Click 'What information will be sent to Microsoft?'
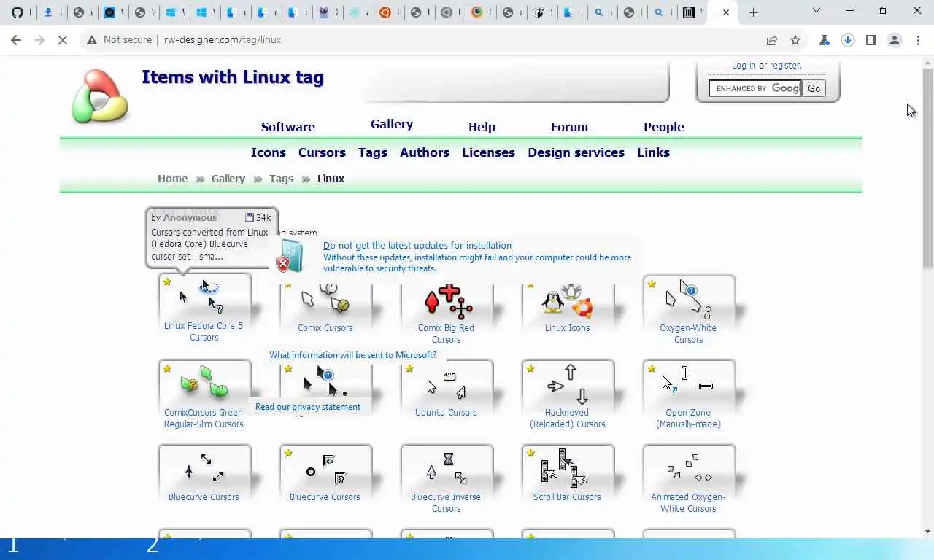This screenshot has width=934, height=560. [x=352, y=355]
